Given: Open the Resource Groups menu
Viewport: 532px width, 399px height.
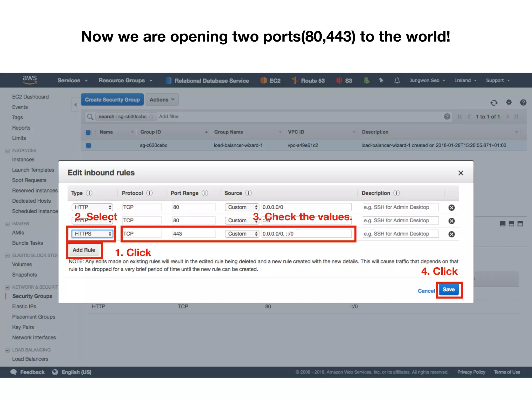Looking at the screenshot, I should (x=125, y=81).
